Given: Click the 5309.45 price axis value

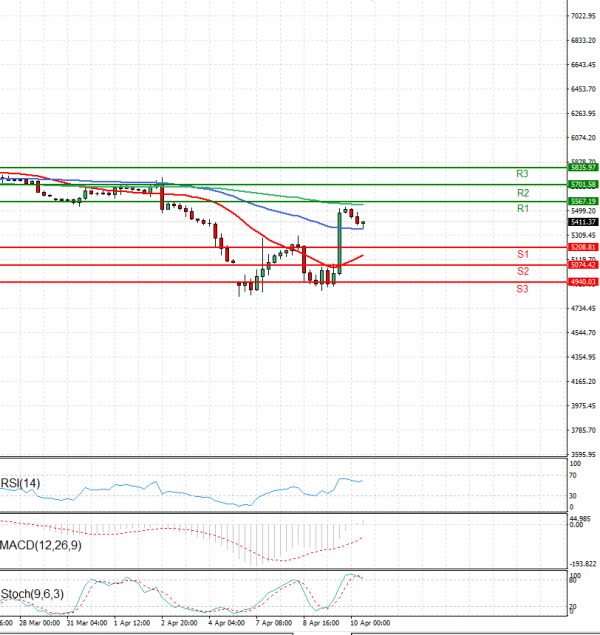Looking at the screenshot, I should pos(583,235).
